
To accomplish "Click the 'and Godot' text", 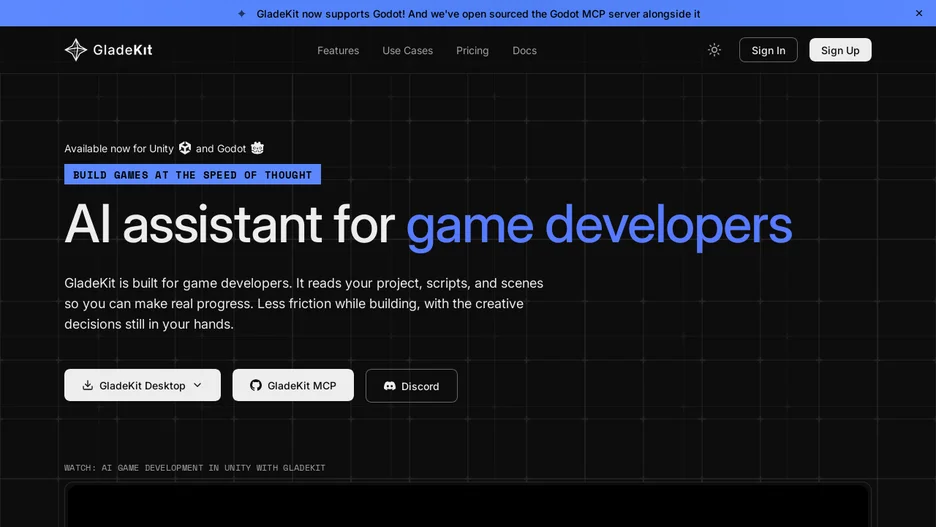I will (x=221, y=149).
